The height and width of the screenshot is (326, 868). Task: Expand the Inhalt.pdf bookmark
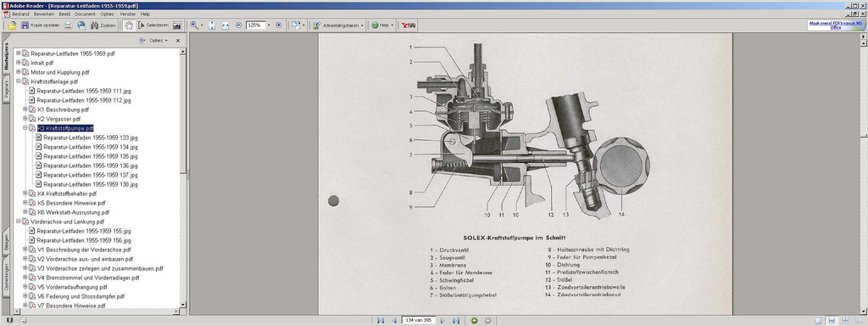[19, 63]
